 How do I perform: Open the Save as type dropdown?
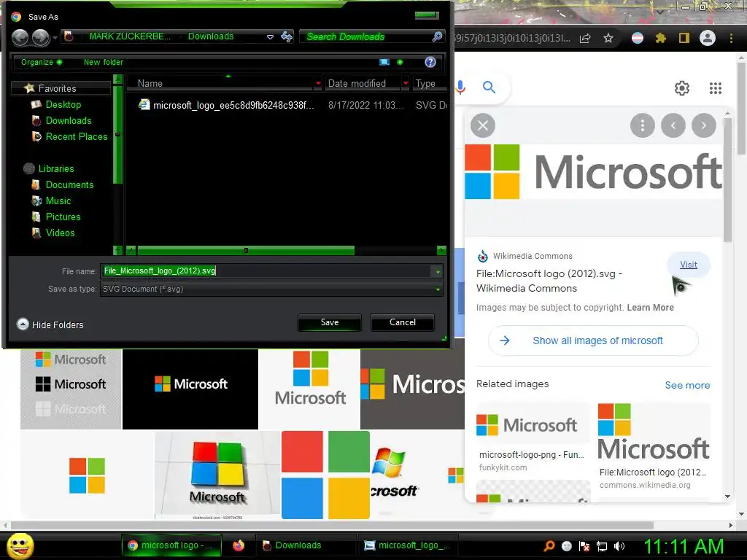(438, 289)
